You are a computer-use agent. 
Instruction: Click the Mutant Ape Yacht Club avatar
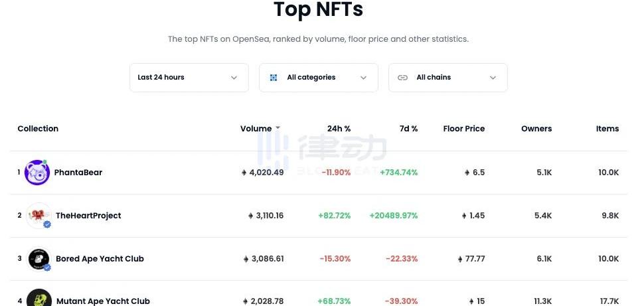click(x=39, y=299)
